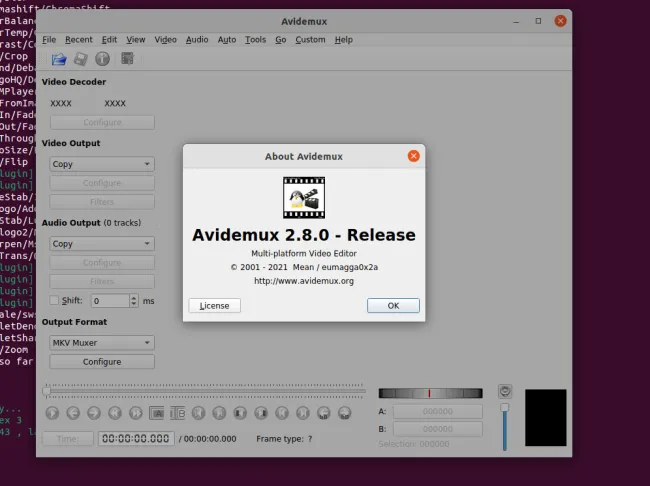This screenshot has width=650, height=486.
Task: Click Filters under Audio Output
Action: [x=102, y=282]
